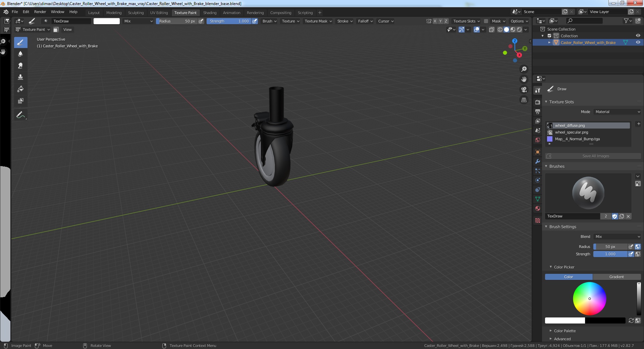Open the Texture Slots dropdown in header
Viewport: 644px width, 349px height.
click(x=466, y=21)
